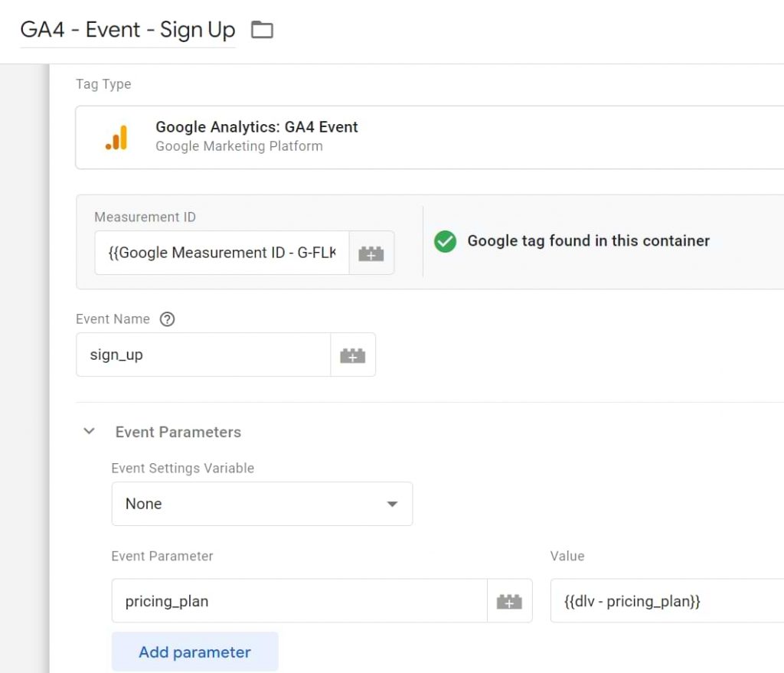
Task: Open variable picker for Measurement ID
Action: [x=371, y=253]
